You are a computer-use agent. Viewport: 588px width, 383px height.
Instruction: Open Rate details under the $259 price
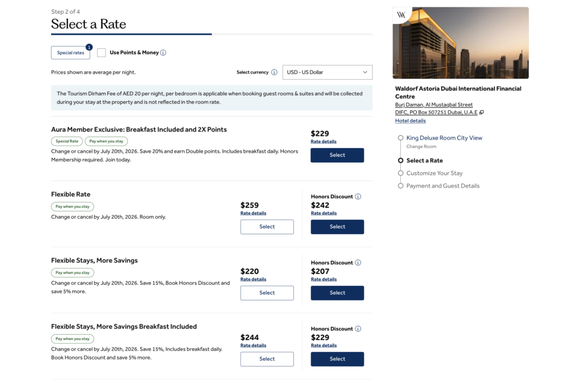253,214
